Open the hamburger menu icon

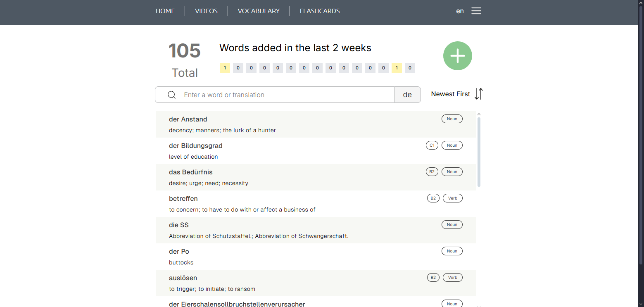476,11
